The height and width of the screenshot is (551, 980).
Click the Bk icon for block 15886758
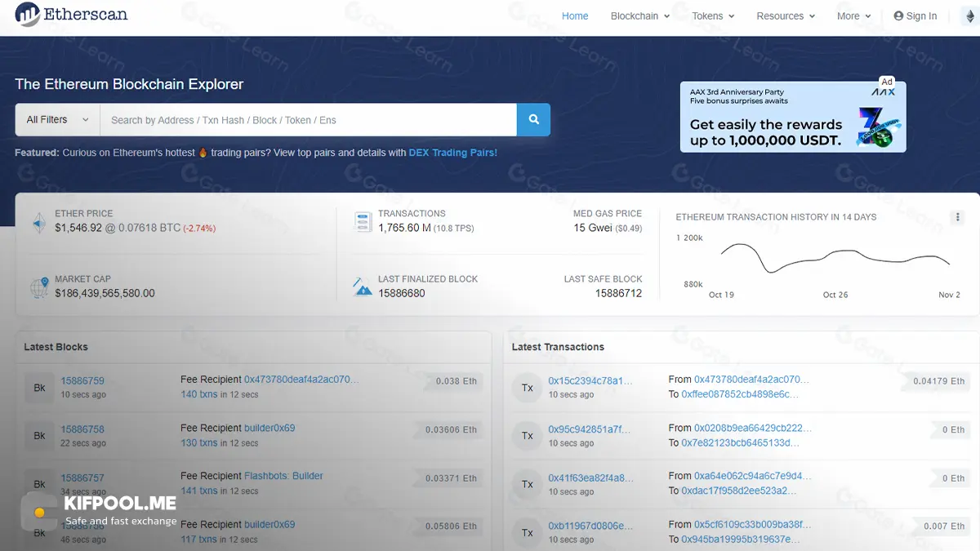click(x=39, y=436)
